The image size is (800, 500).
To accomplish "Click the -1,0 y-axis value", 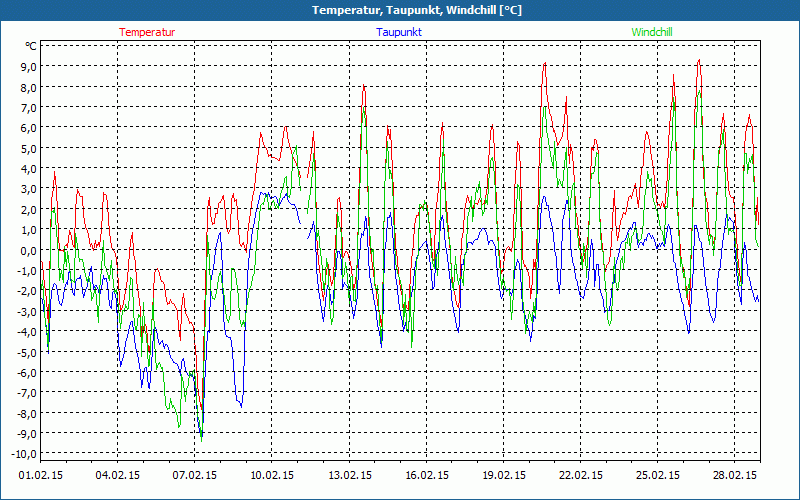I will point(26,270).
